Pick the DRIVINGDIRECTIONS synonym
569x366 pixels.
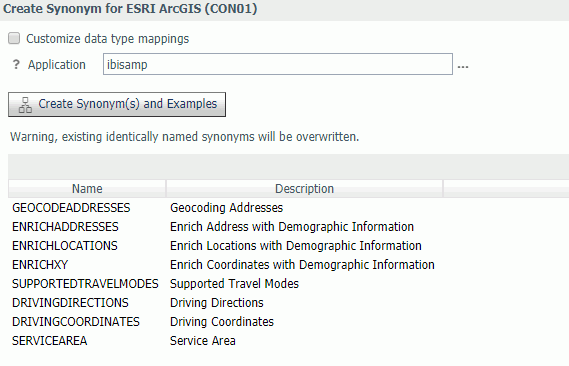[70, 303]
